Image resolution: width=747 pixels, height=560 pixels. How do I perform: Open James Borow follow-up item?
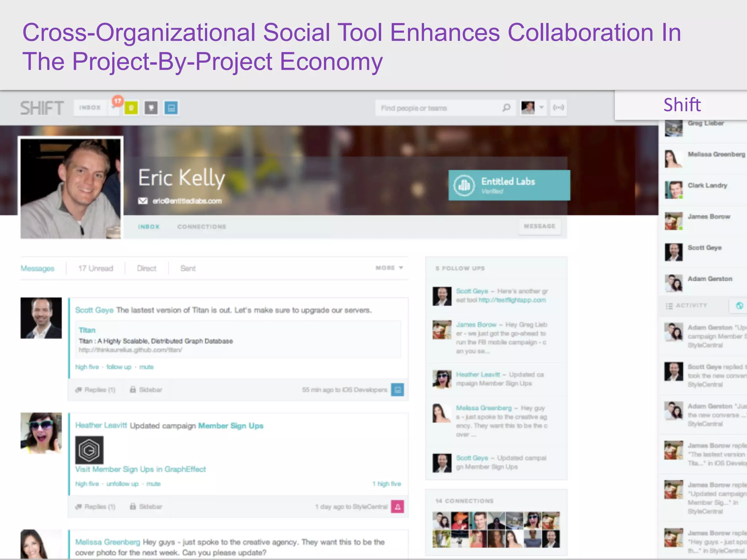click(496, 338)
